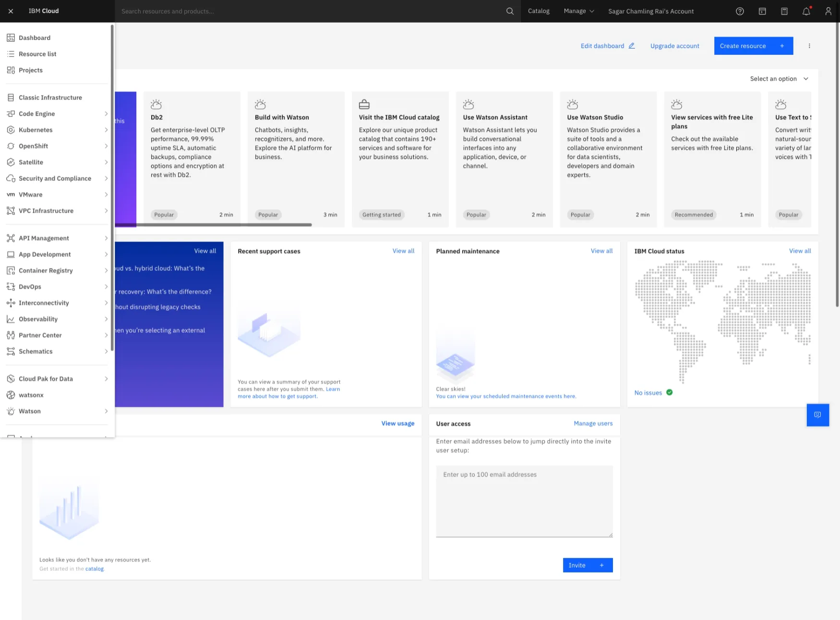Click the search magnifier icon
The height and width of the screenshot is (620, 840).
pyautogui.click(x=510, y=11)
